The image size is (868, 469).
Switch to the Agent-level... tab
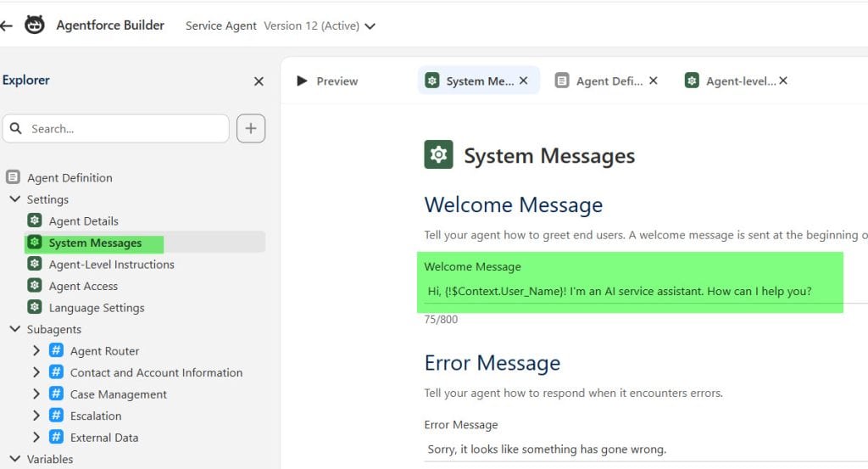tap(741, 81)
